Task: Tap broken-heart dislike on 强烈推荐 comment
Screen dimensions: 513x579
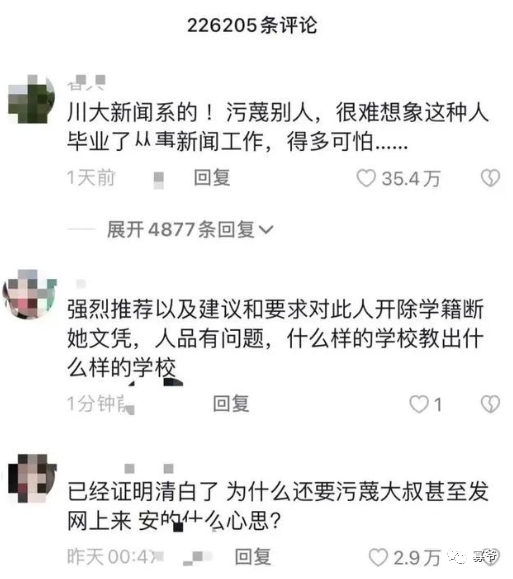Action: point(490,404)
